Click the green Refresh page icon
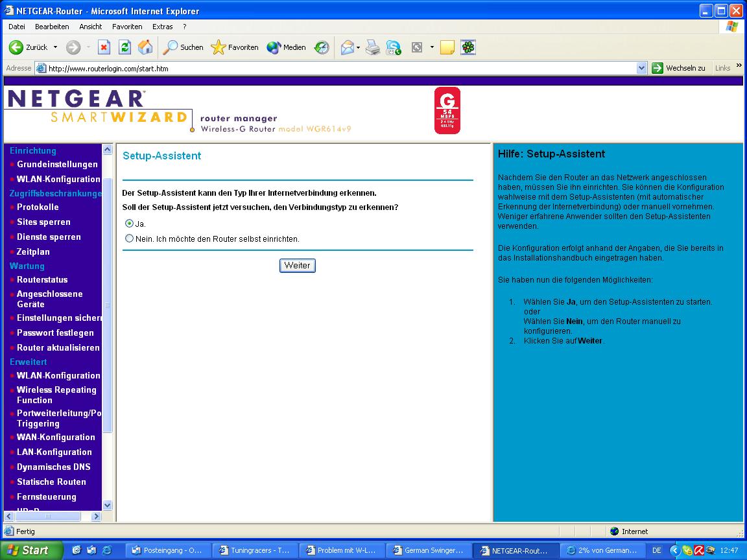Image resolution: width=747 pixels, height=560 pixels. pos(124,47)
